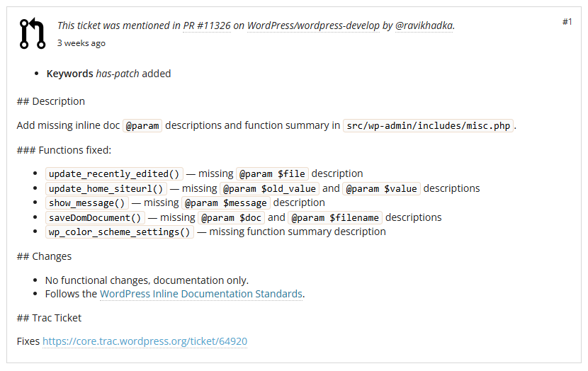Click the src/wp-admin/includes/misc.php code snippet
Screen dimensions: 588x371
pyautogui.click(x=428, y=125)
